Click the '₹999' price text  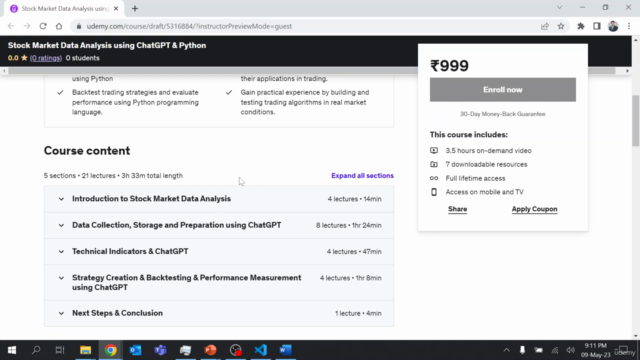pyautogui.click(x=449, y=66)
